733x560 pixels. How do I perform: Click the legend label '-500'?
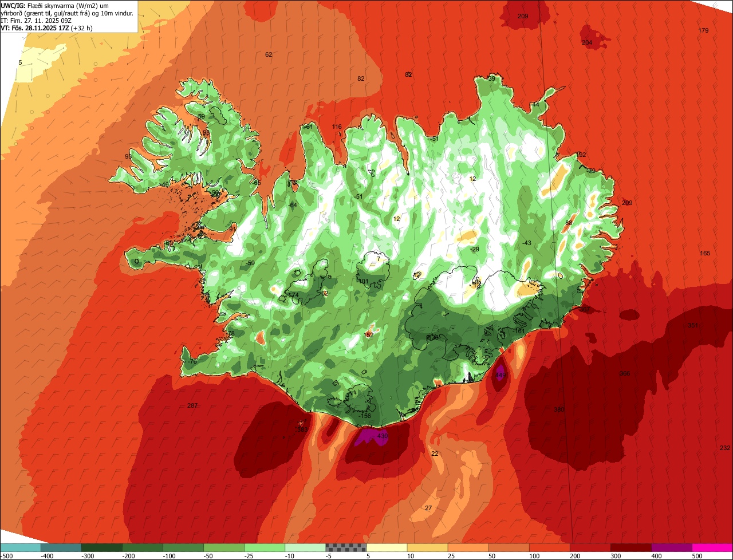pyautogui.click(x=7, y=556)
